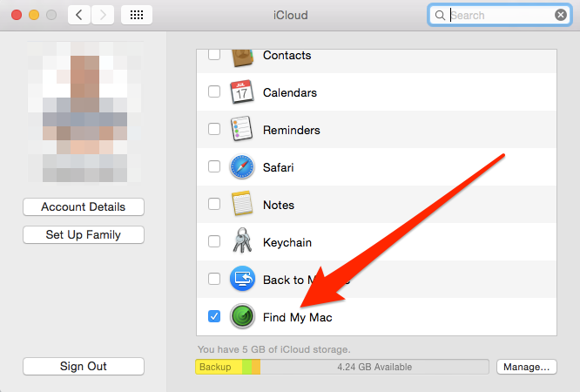Enable the Keychain checkbox
The image size is (580, 392).
[214, 241]
